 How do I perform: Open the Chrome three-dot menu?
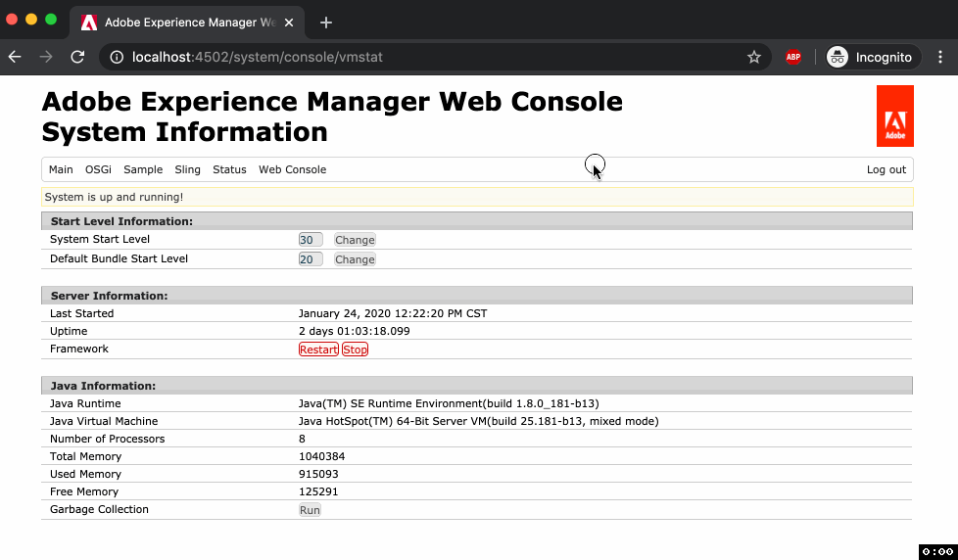click(x=940, y=57)
